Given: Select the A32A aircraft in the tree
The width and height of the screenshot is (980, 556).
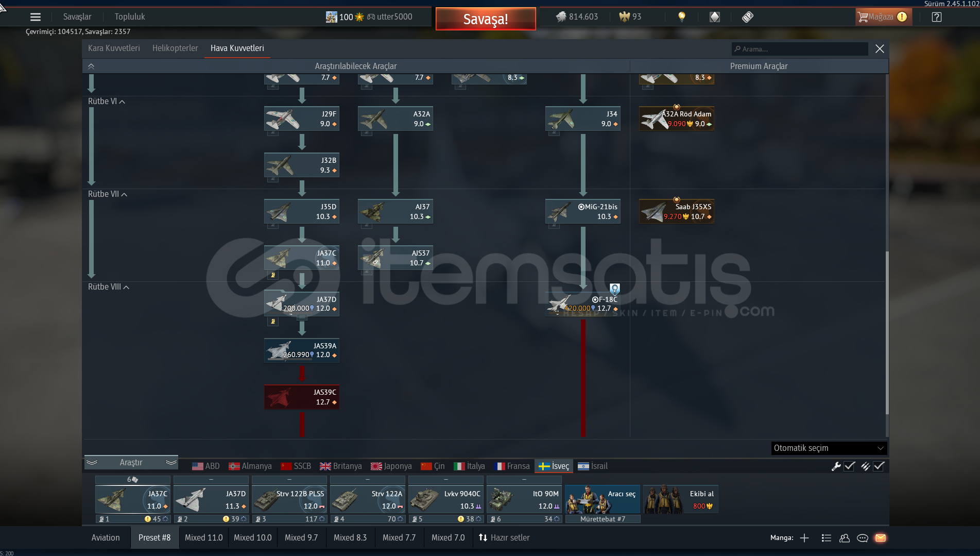Looking at the screenshot, I should coord(396,119).
